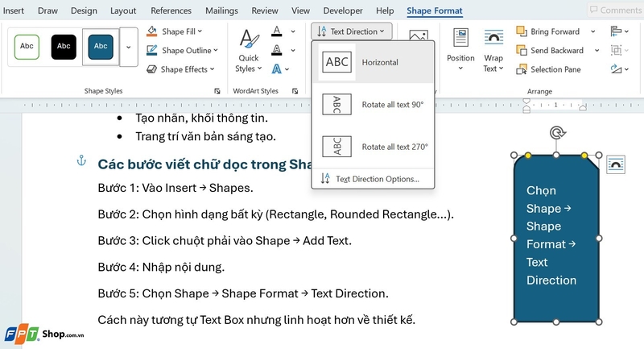Apply the dark teal Abc shape style

[101, 47]
